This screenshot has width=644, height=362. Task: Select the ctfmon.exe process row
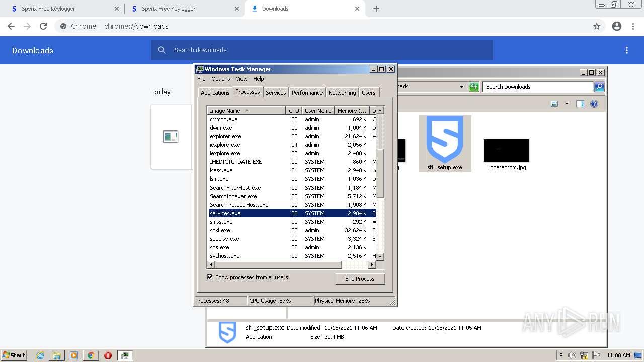292,119
